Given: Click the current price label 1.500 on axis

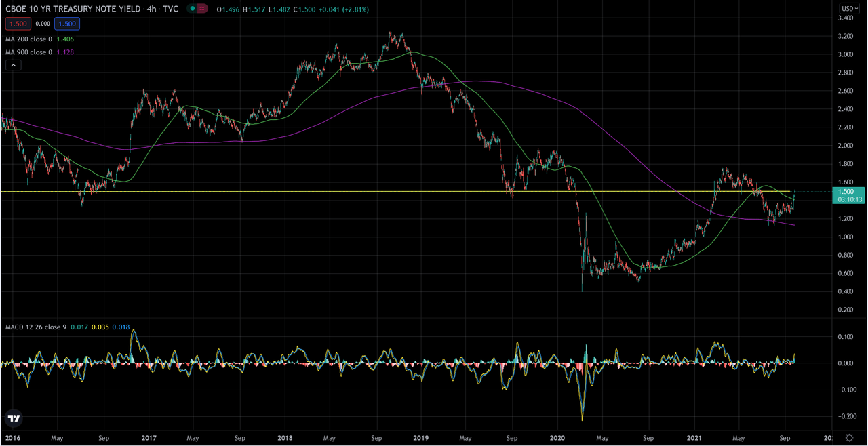Looking at the screenshot, I should click(x=848, y=192).
